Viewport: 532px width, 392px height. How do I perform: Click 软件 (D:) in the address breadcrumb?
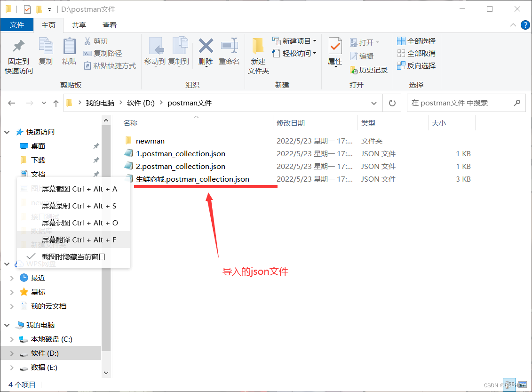pos(141,103)
